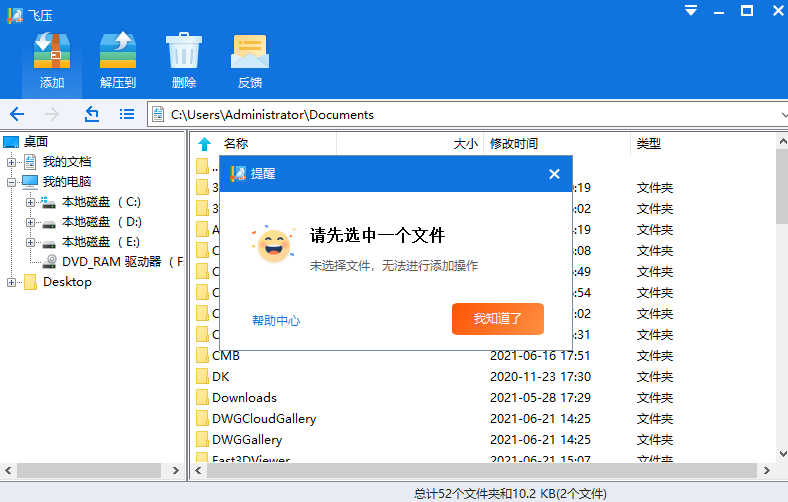
Task: Expand the 本地磁盘 (E:) node
Action: click(30, 242)
